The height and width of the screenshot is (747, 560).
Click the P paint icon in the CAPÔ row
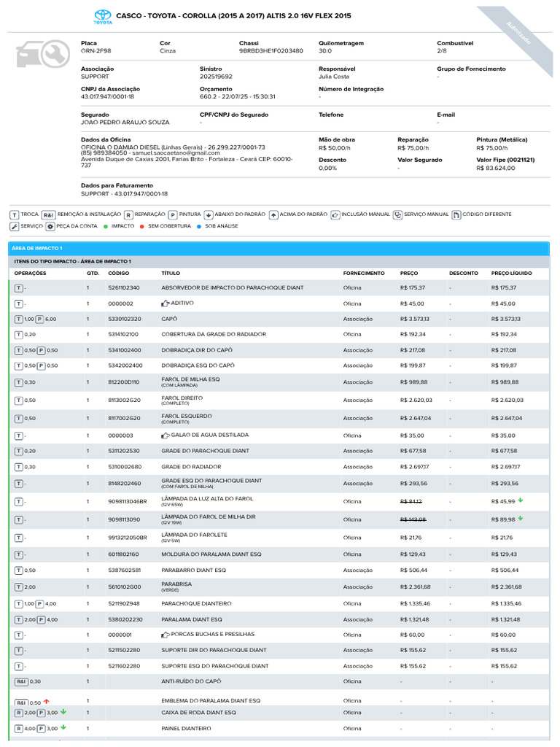point(40,320)
